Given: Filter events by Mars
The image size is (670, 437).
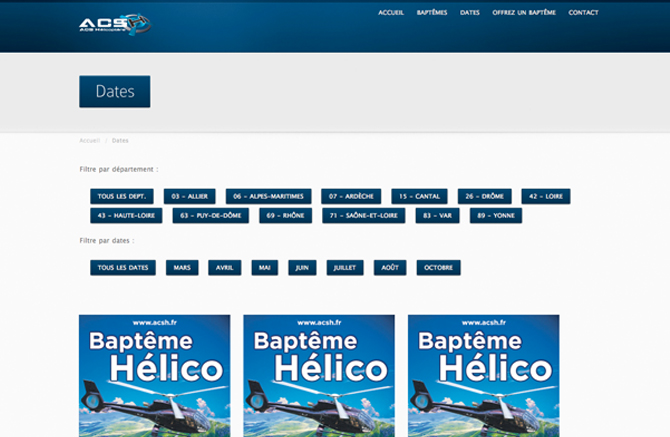Looking at the screenshot, I should pyautogui.click(x=182, y=268).
